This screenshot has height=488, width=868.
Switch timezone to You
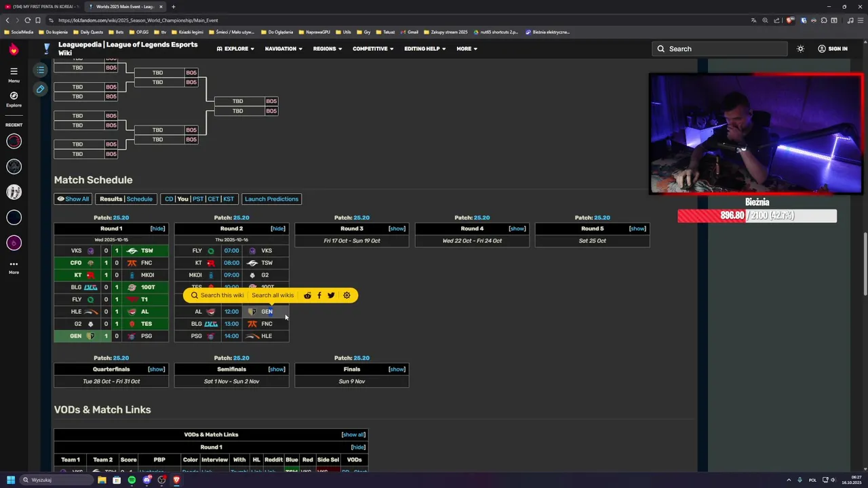tap(182, 199)
